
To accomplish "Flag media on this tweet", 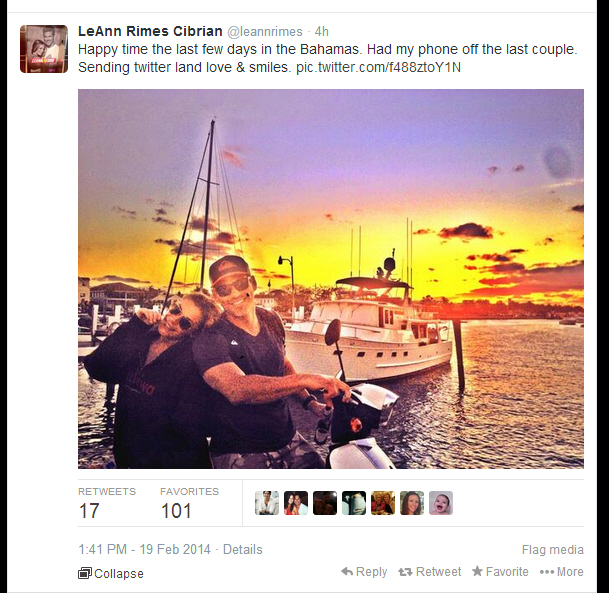I will click(553, 550).
